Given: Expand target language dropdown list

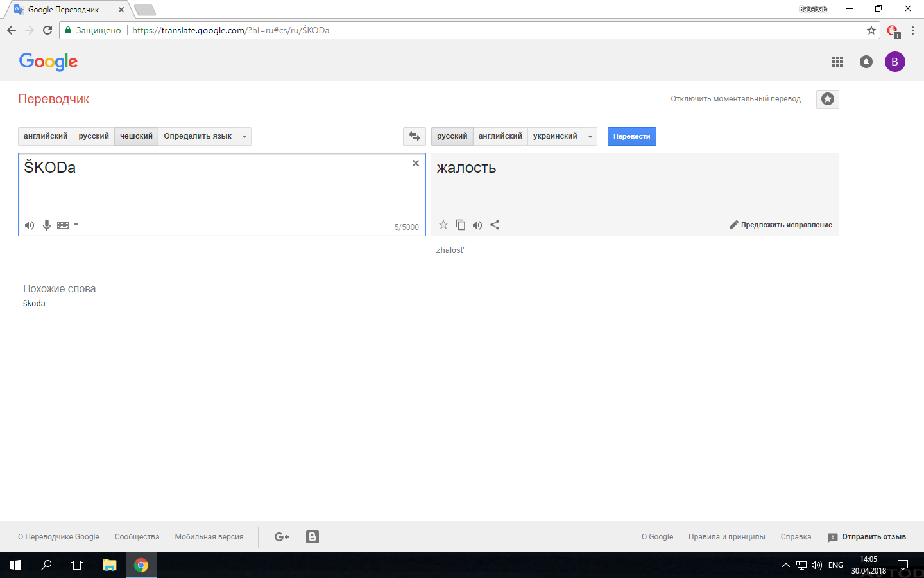Looking at the screenshot, I should [x=590, y=136].
